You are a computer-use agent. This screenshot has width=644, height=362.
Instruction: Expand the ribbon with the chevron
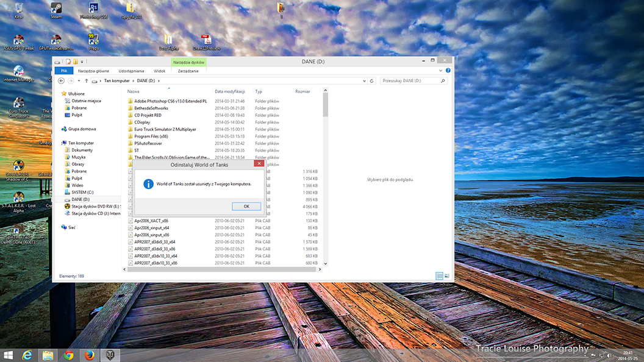pyautogui.click(x=441, y=71)
